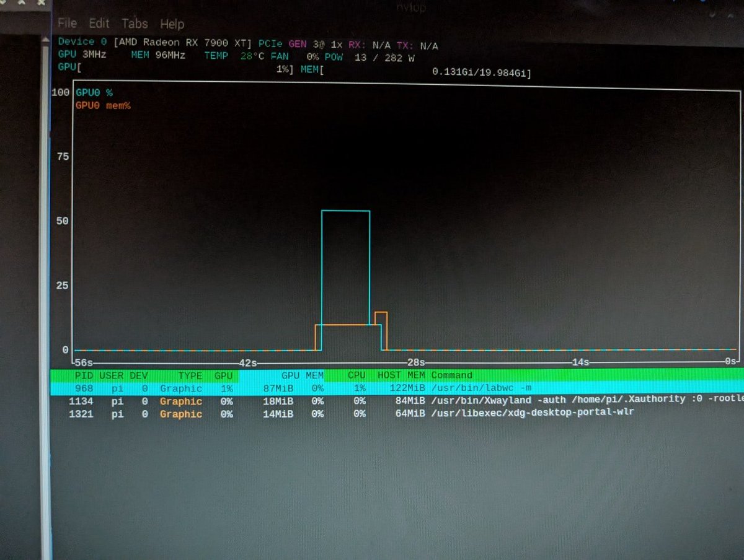Image resolution: width=744 pixels, height=560 pixels.
Task: Select the process row with PID 968
Action: (397, 388)
